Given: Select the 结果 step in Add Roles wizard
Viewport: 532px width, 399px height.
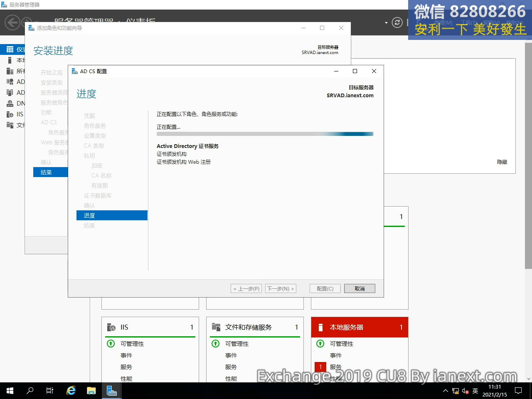Looking at the screenshot, I should click(x=50, y=172).
